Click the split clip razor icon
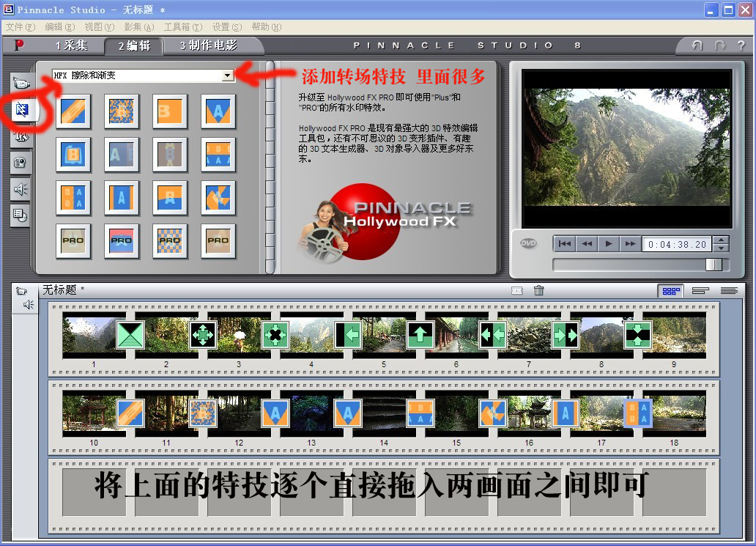The height and width of the screenshot is (546, 756). (517, 290)
